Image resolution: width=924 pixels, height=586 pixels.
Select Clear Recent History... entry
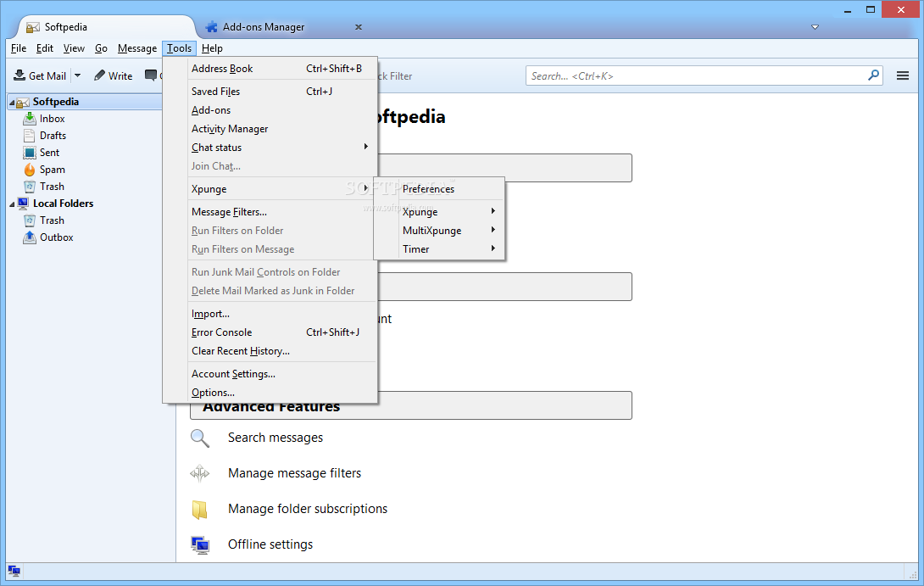(x=270, y=351)
